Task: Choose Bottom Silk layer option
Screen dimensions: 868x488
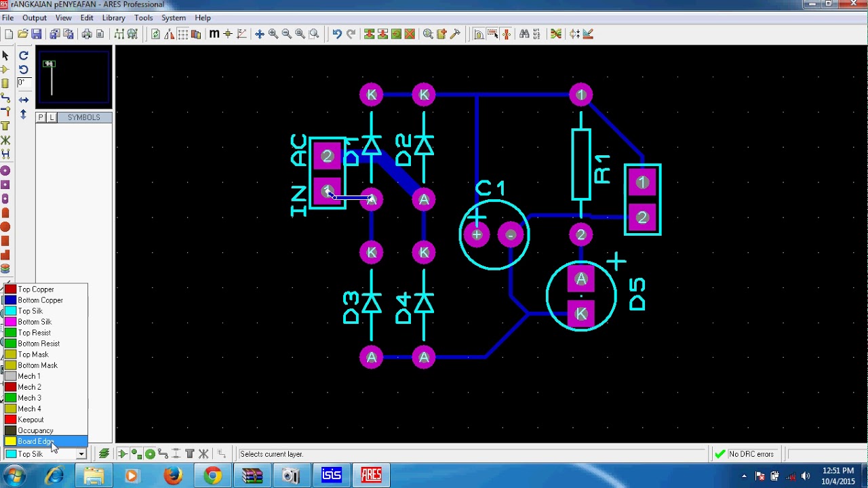Action: [45, 322]
